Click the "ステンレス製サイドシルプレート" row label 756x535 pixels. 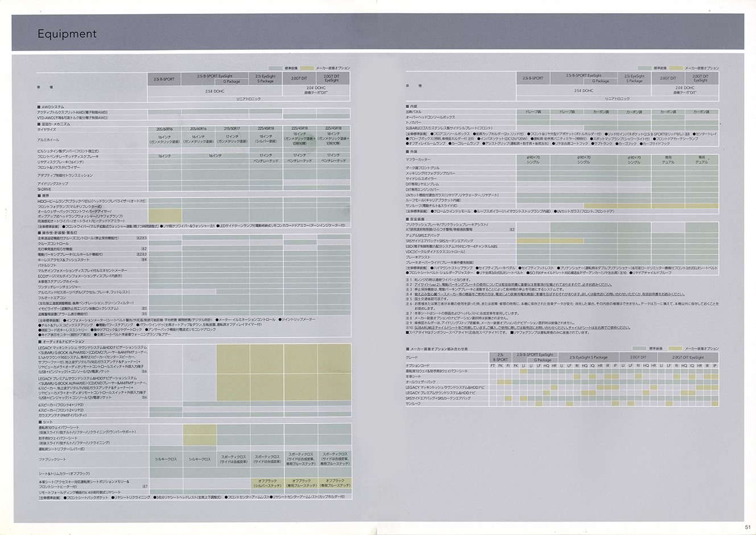click(x=449, y=128)
